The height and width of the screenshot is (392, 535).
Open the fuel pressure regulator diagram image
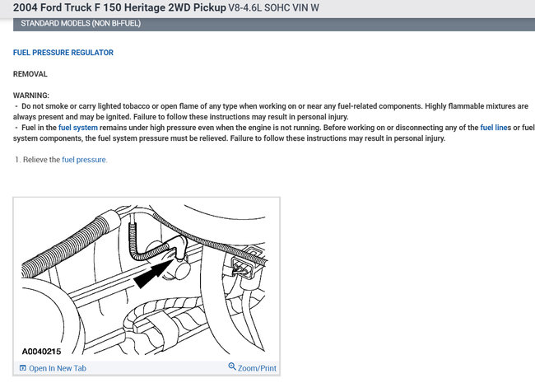point(147,279)
